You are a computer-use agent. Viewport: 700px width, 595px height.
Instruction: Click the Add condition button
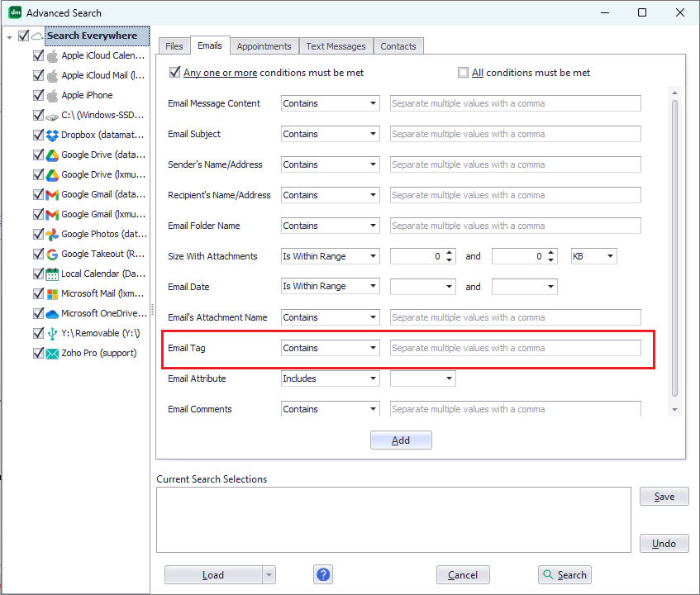pos(401,440)
